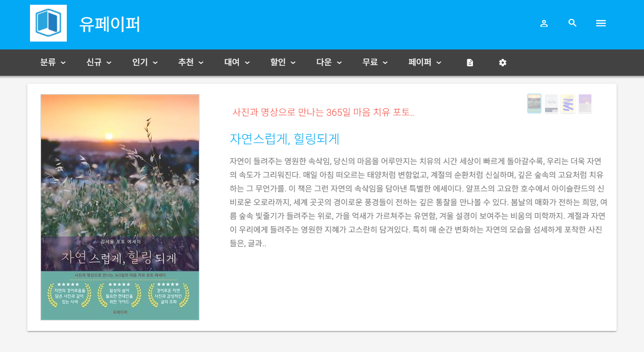Image resolution: width=644 pixels, height=352 pixels.
Task: Open the user account icon
Action: click(544, 23)
